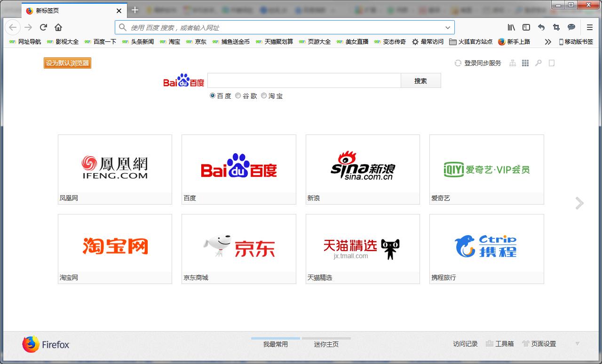Click the search magnifier icon near 登录同步服务
This screenshot has width=602, height=364.
click(538, 63)
